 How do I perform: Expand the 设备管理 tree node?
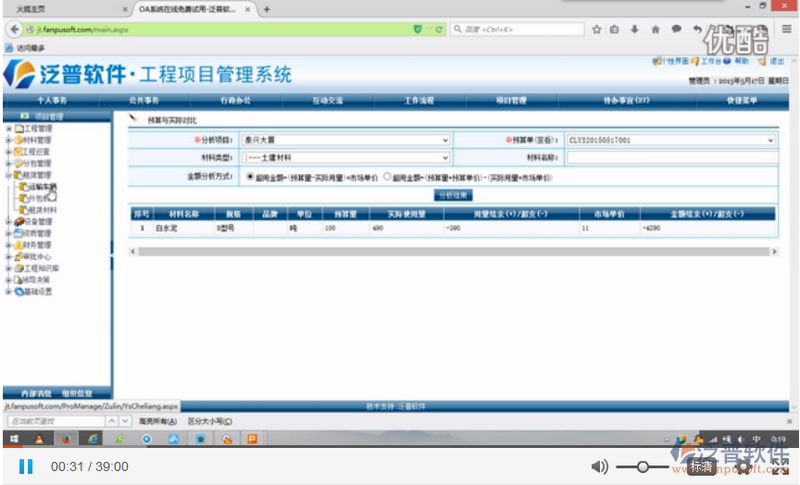(8, 222)
